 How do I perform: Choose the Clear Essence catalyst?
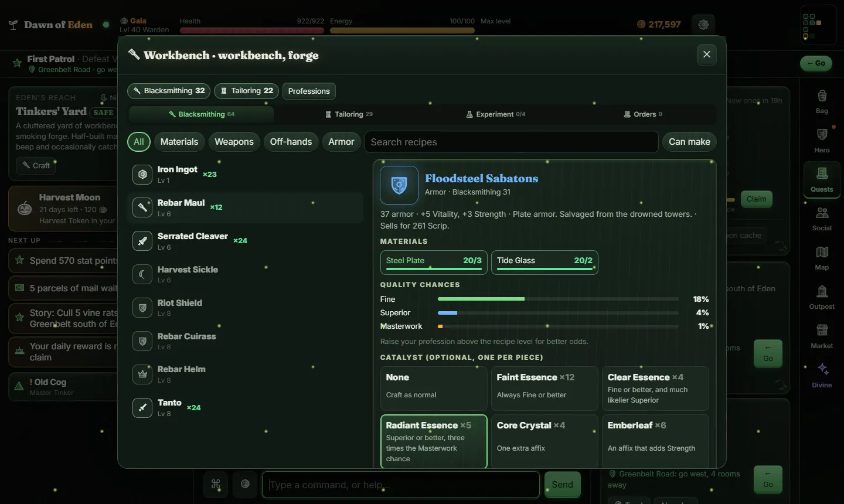655,389
